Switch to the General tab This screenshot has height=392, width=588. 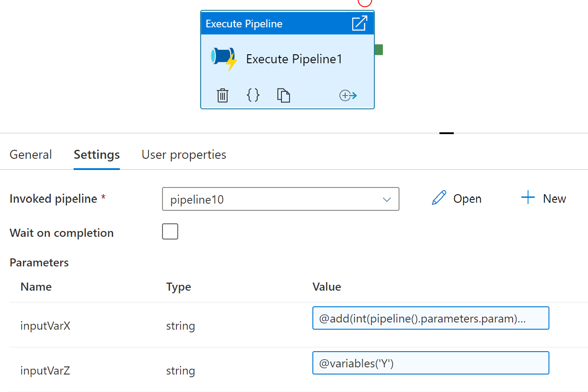[x=31, y=155]
